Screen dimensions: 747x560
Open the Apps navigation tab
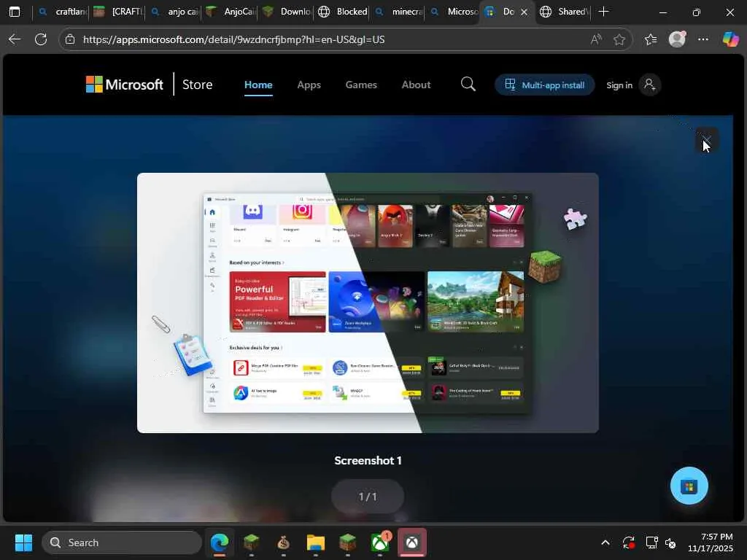pos(309,85)
